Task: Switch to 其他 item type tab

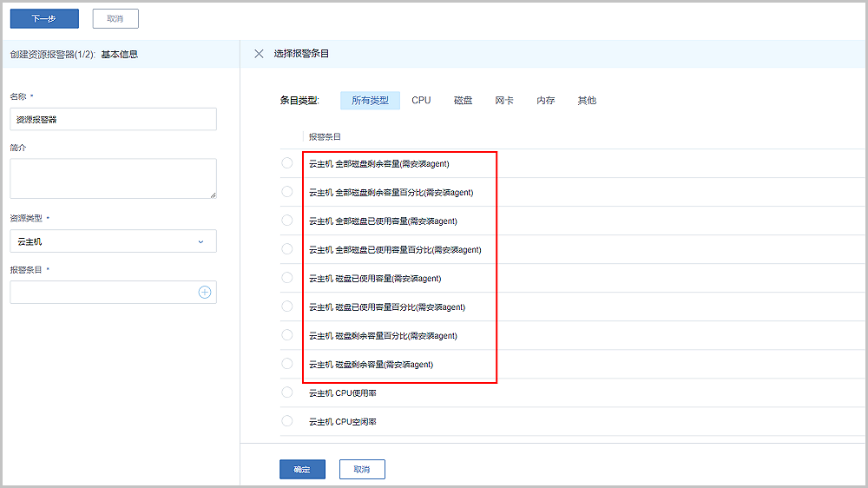Action: pos(587,101)
